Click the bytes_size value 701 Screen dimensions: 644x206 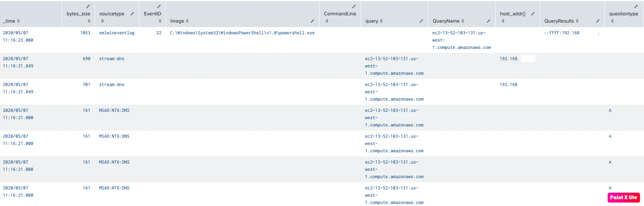[x=87, y=85]
